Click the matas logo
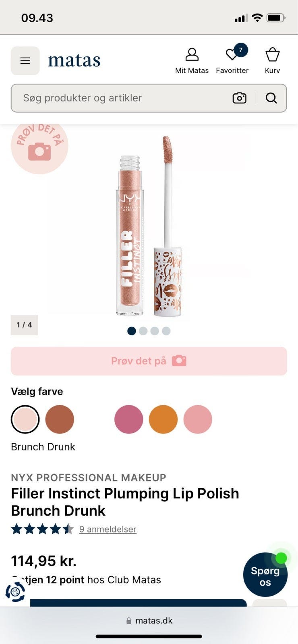 74,60
